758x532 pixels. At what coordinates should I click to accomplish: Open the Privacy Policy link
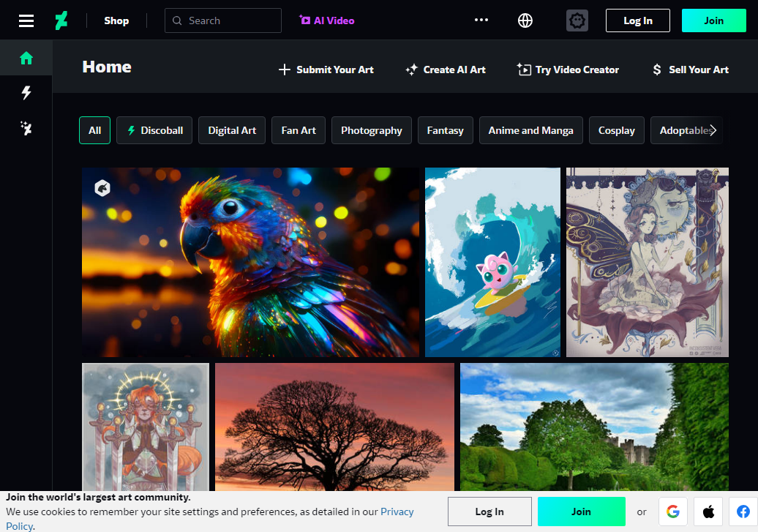[x=397, y=512]
